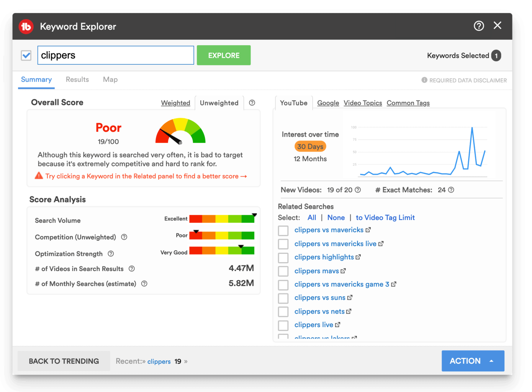532x392 pixels.
Task: Open the Common Tags tab
Action: pos(408,103)
